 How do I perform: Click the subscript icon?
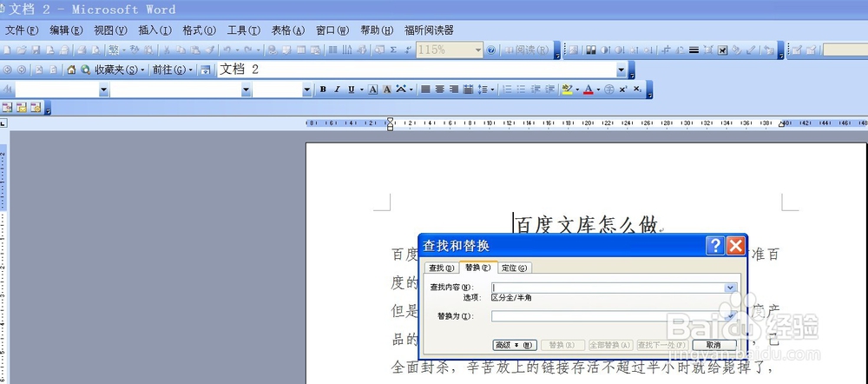pos(637,89)
